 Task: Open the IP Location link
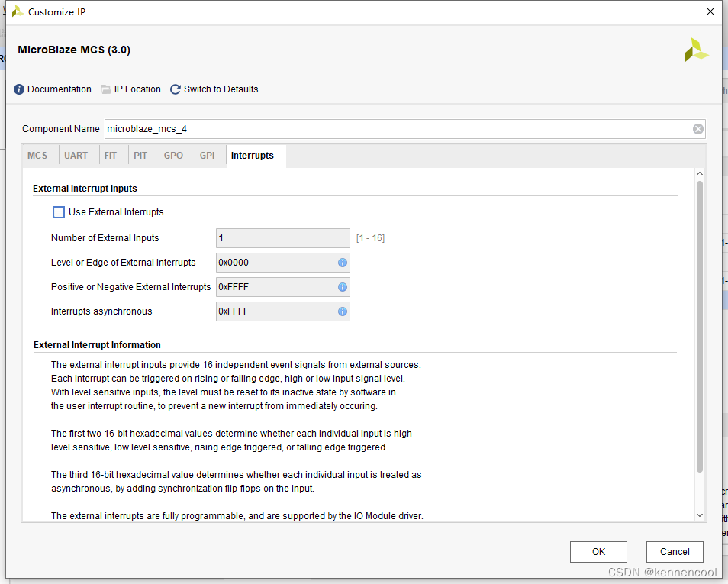[137, 89]
